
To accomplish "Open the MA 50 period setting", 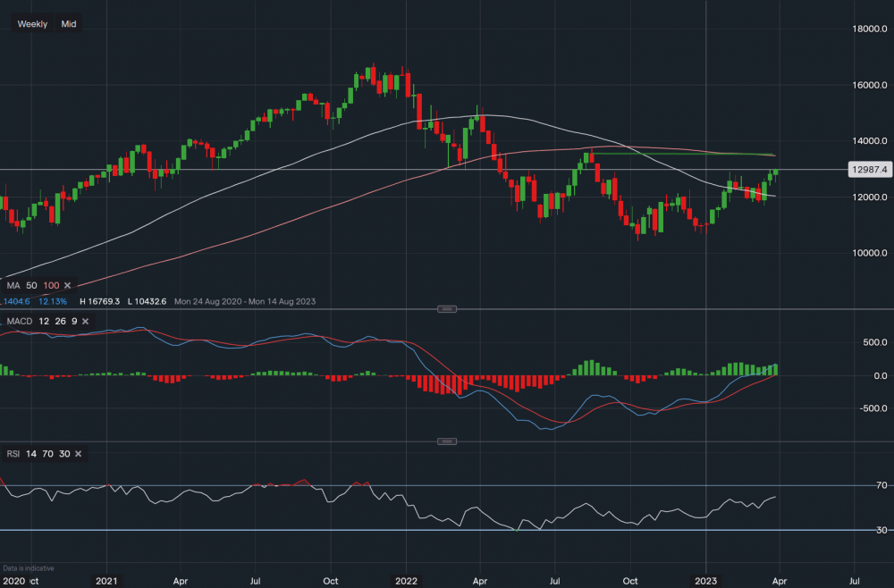I will 31,285.
